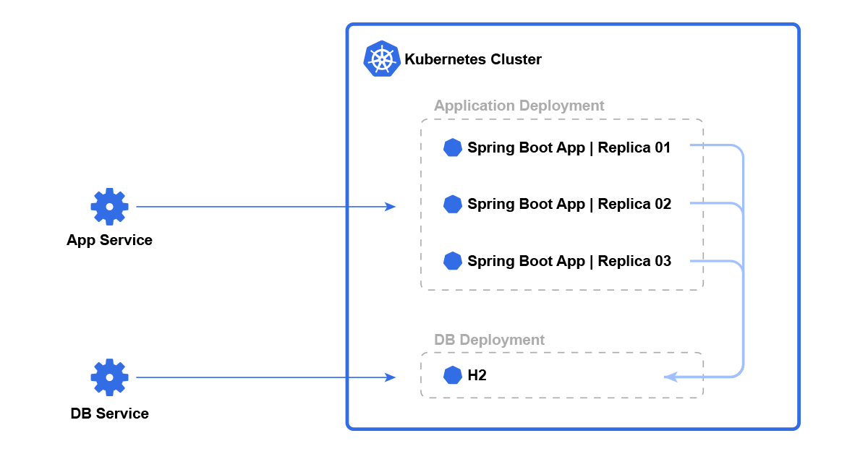Click the light blue arrowhead pointing at H2
The width and height of the screenshot is (868, 454).
point(671,377)
